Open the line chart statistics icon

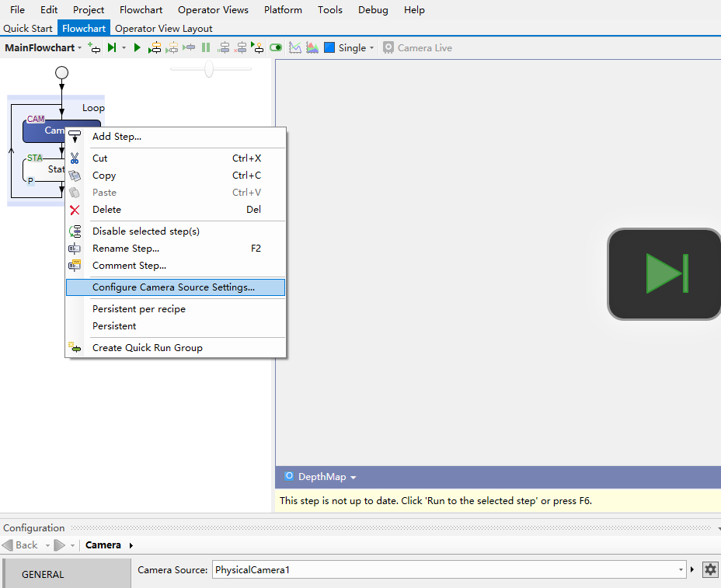tap(295, 48)
